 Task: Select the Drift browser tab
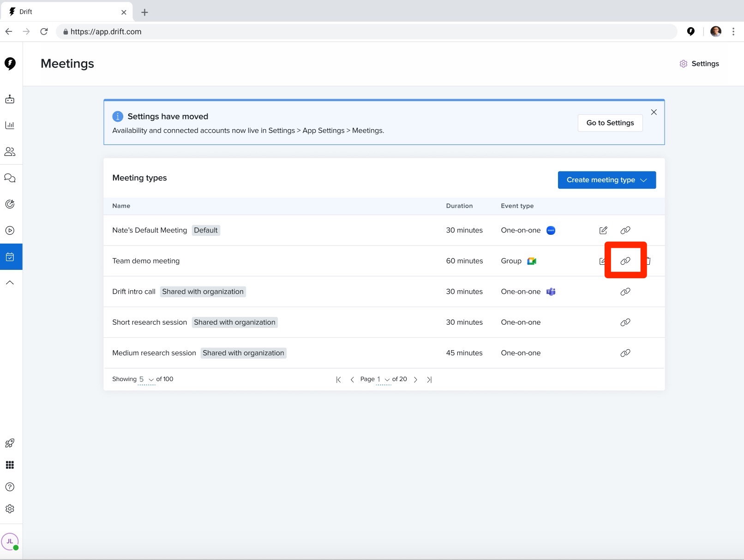tap(67, 12)
